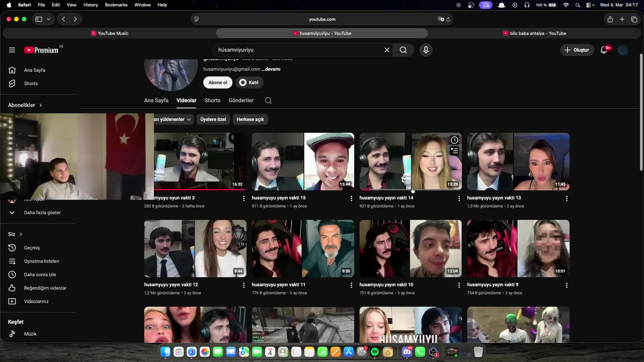Viewport: 644px width, 362px height.
Task: Open the Bookmarks menu
Action: [x=116, y=5]
